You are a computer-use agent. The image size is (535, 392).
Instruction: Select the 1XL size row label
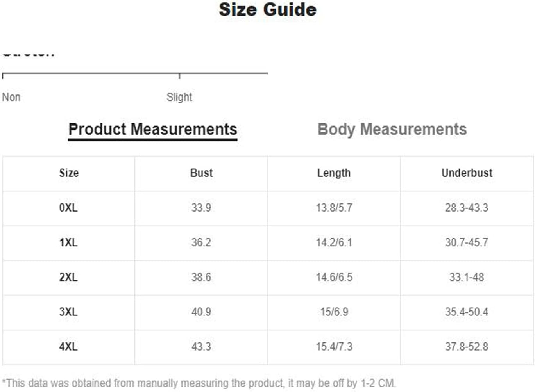point(68,242)
